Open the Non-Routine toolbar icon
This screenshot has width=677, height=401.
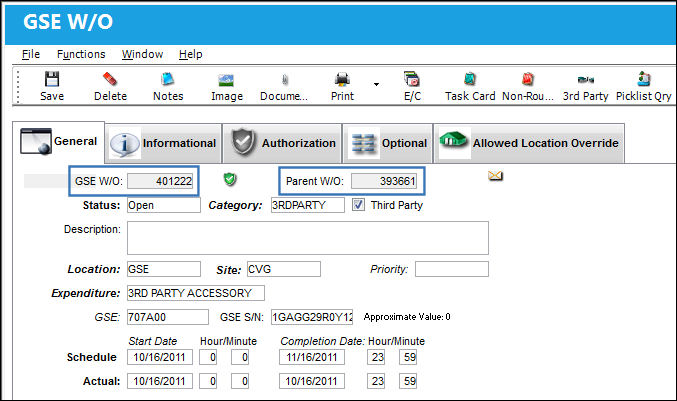pyautogui.click(x=528, y=79)
